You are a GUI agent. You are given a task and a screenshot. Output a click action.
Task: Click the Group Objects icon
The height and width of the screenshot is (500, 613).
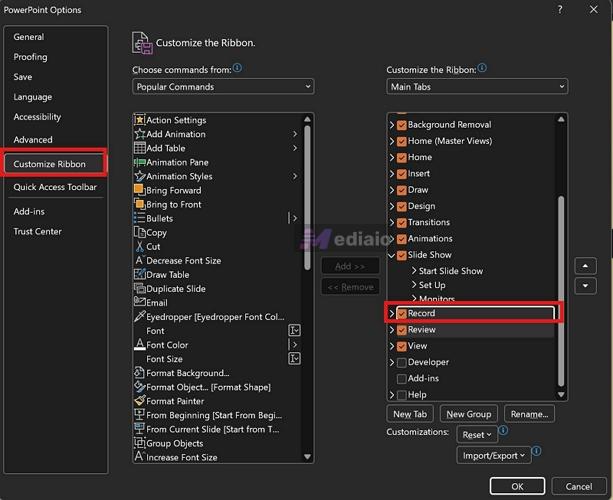[x=140, y=443]
